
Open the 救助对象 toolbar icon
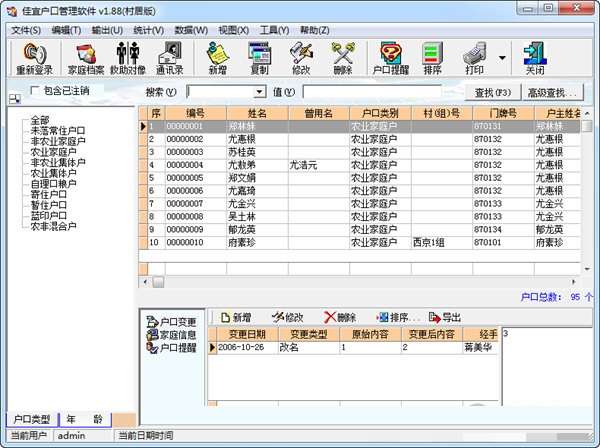(127, 58)
